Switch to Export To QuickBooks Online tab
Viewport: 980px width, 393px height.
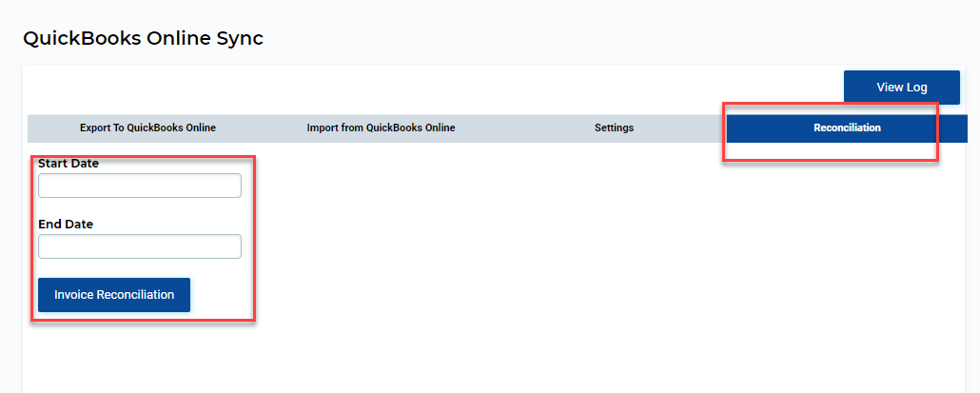(147, 128)
